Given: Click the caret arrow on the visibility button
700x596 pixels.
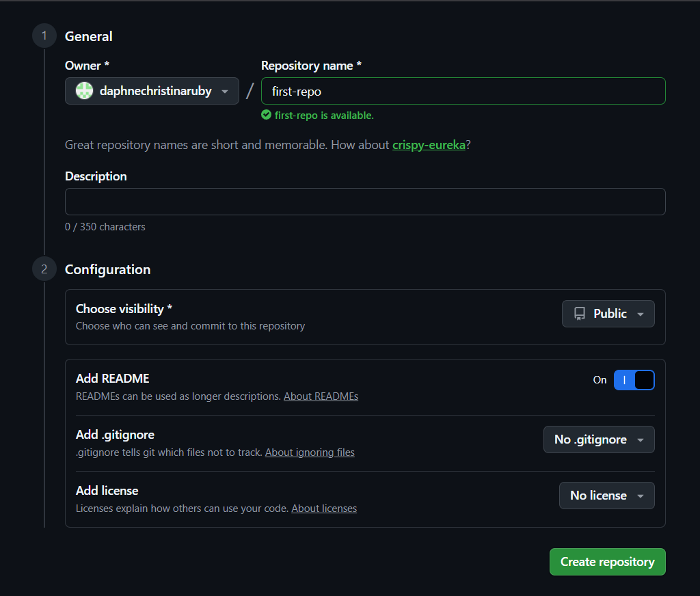Looking at the screenshot, I should (x=641, y=314).
